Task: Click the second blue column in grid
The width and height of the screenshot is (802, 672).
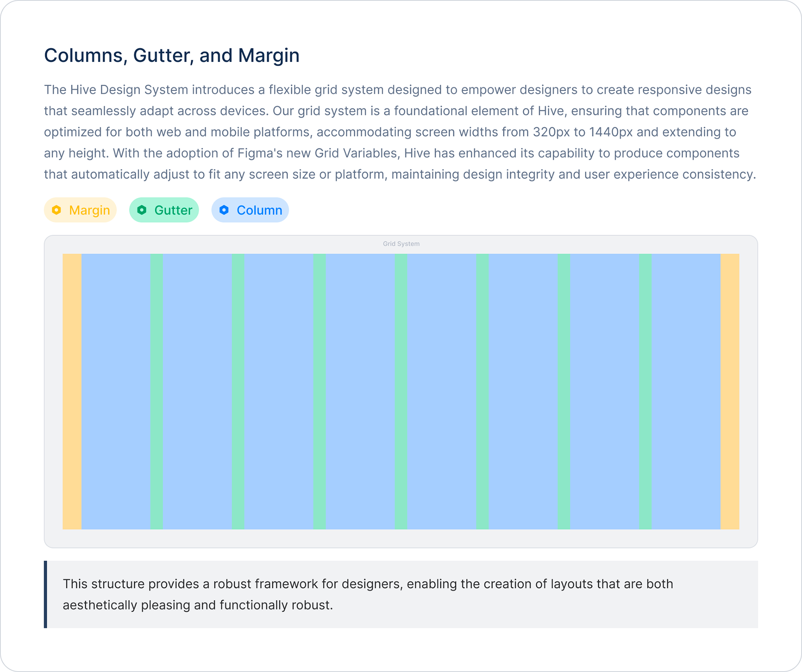Action: [197, 391]
